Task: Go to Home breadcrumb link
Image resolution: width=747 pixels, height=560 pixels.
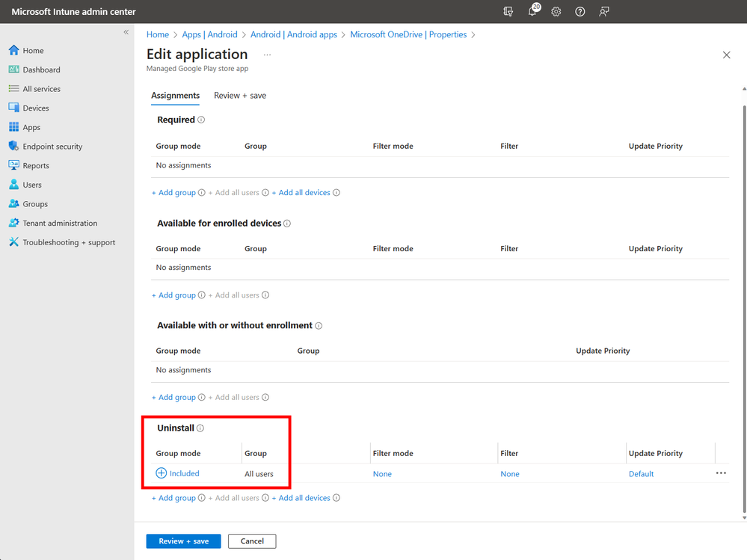Action: 158,34
